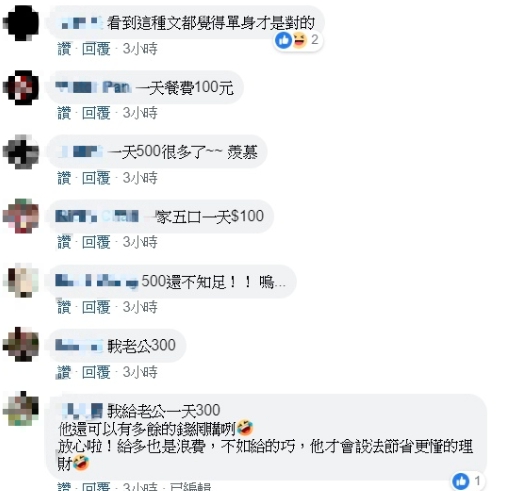
Task: Reply to the 一天餐費100元 comment
Action: (x=96, y=113)
